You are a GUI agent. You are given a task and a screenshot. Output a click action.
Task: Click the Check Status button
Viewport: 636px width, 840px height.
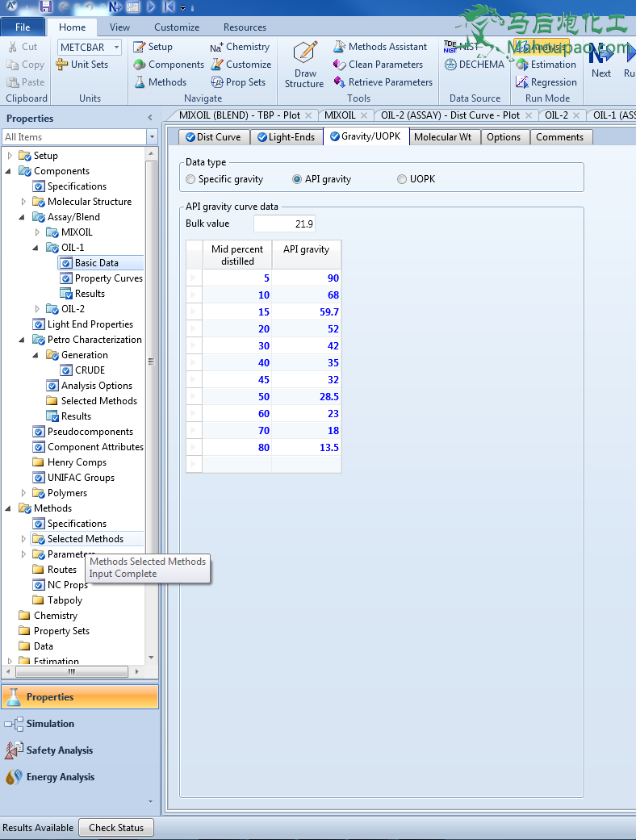116,828
